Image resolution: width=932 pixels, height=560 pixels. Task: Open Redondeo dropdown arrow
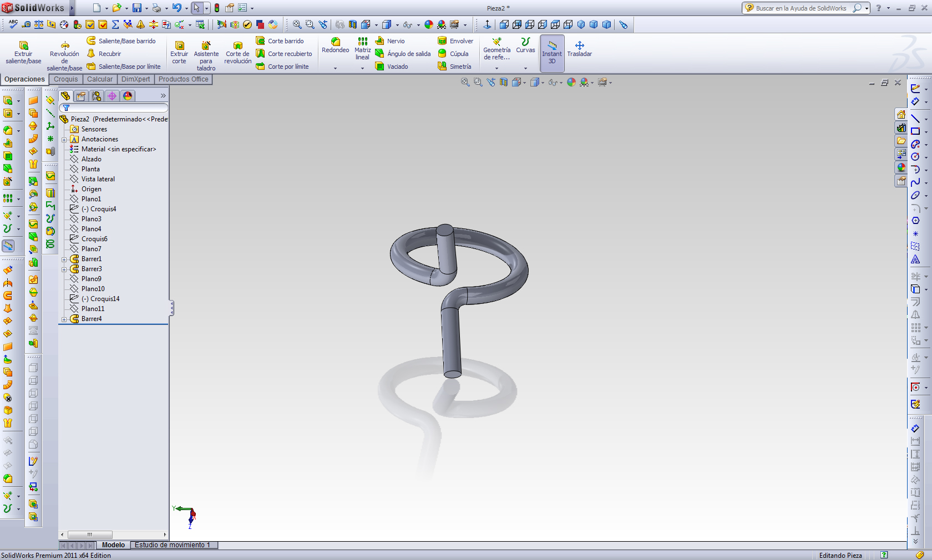[335, 68]
